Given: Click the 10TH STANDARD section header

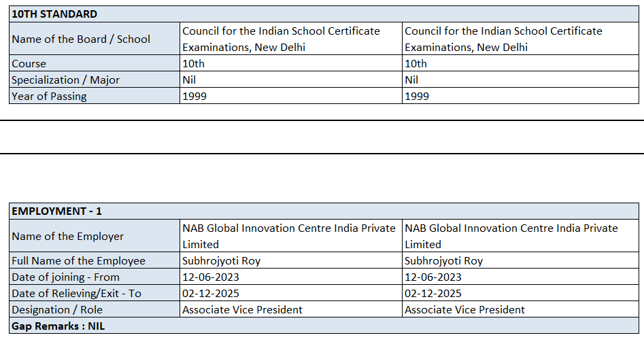Looking at the screenshot, I should pos(54,14).
